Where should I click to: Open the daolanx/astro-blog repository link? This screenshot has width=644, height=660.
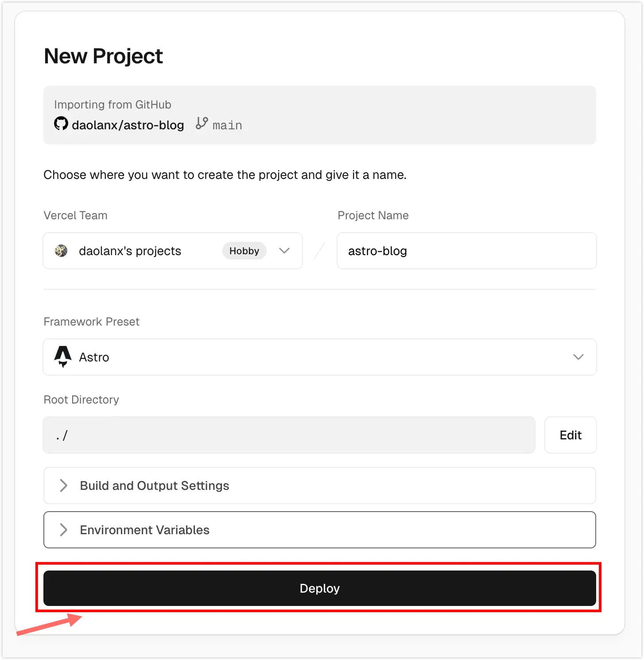pos(128,125)
